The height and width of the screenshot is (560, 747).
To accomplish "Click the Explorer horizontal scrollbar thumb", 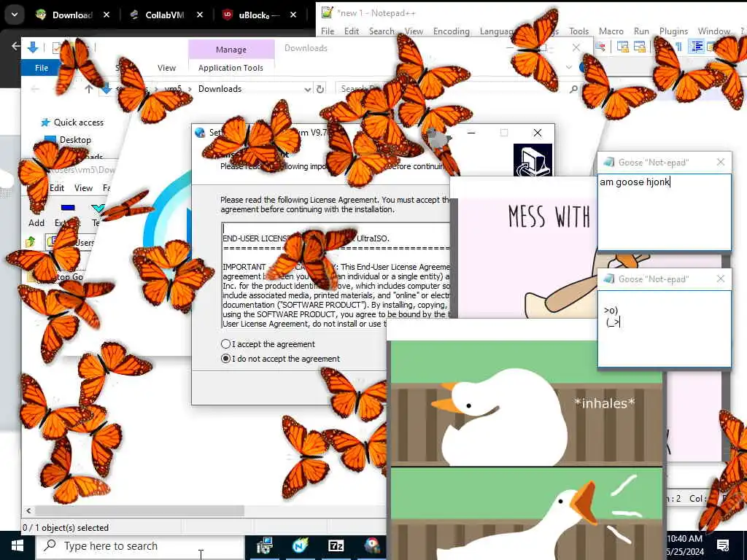I will [x=139, y=510].
